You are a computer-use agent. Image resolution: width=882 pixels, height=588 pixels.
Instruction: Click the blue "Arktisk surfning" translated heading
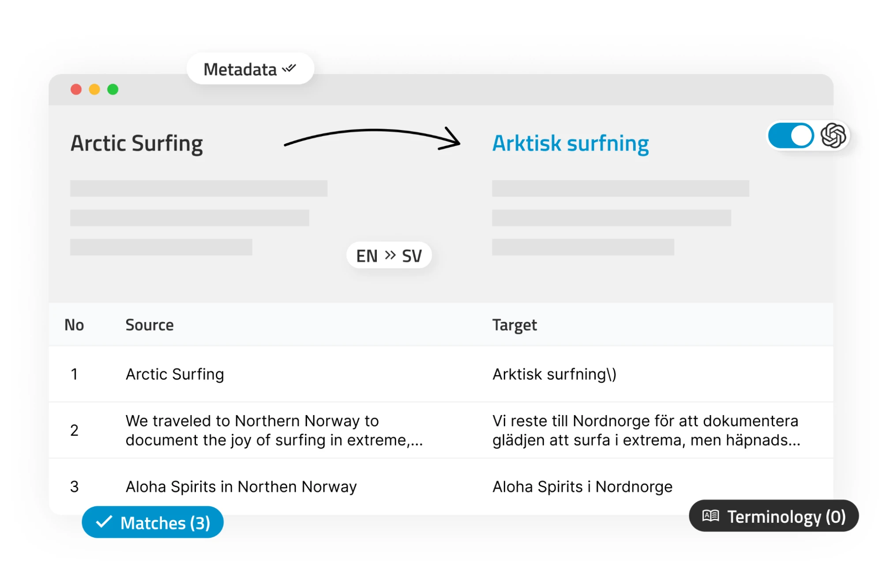(570, 143)
